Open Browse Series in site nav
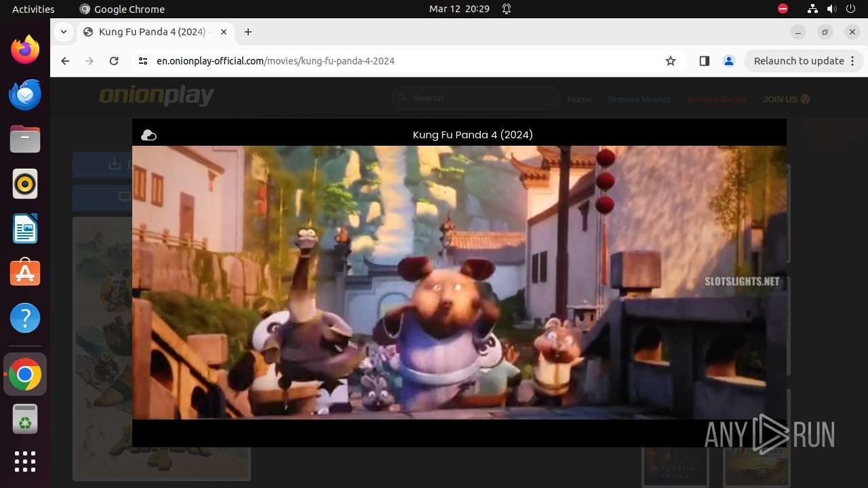868x488 pixels. 717,99
